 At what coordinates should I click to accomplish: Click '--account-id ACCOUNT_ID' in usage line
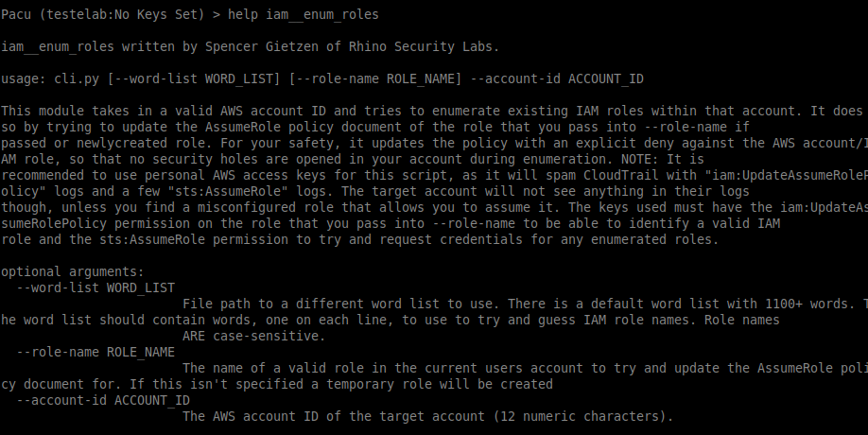557,78
